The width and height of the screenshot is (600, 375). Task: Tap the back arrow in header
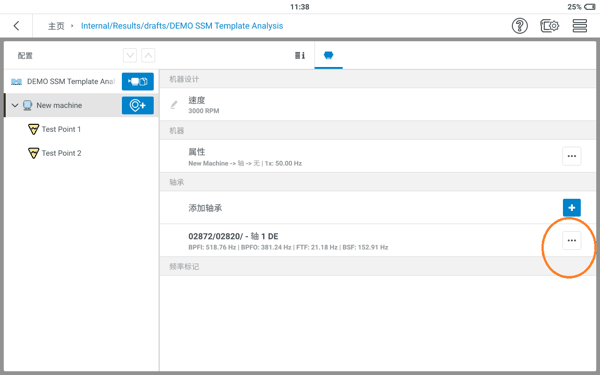(16, 26)
